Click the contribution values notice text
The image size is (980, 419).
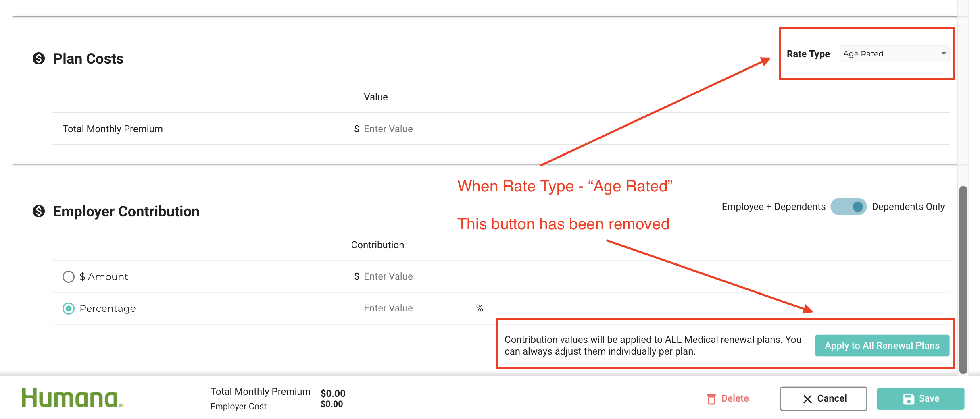[653, 345]
